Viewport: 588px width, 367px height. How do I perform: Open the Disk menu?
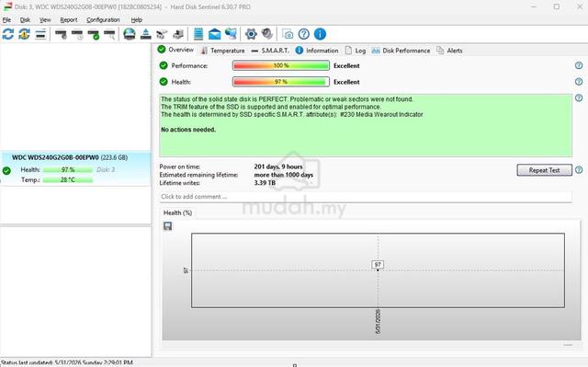point(25,20)
